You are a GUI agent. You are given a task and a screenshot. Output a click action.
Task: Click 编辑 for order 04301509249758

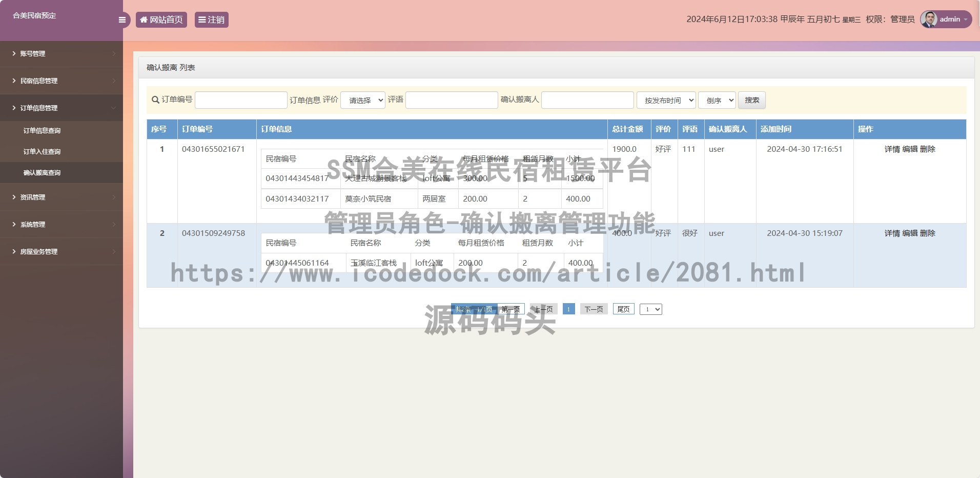(910, 233)
